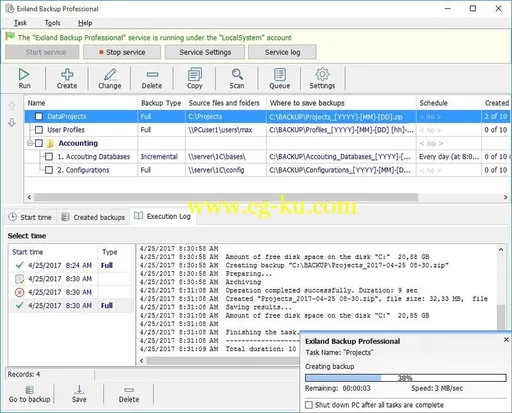Run the selected backup task
The width and height of the screenshot is (512, 413).
click(x=24, y=78)
